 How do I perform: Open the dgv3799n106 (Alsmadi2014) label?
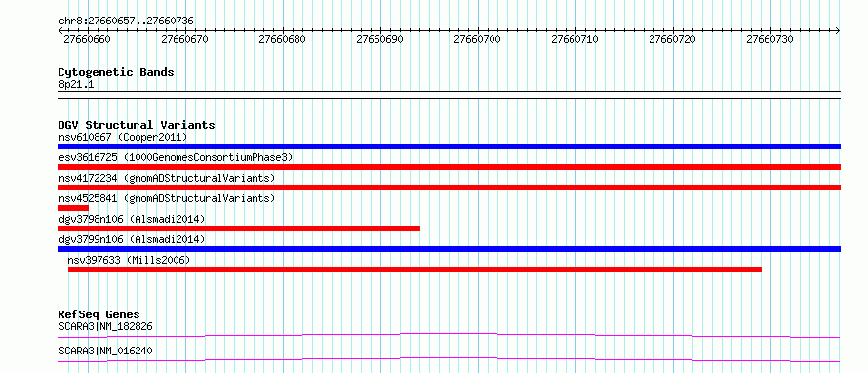[x=132, y=239]
